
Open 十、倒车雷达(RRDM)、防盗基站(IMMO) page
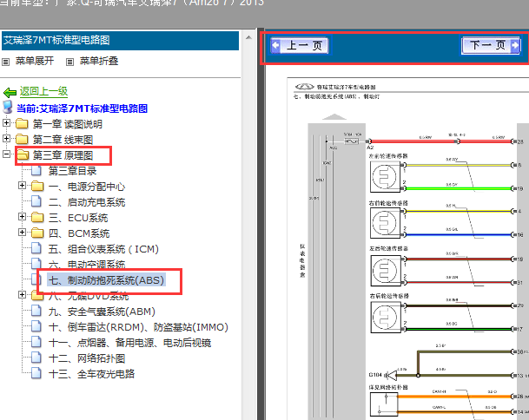[x=138, y=327]
